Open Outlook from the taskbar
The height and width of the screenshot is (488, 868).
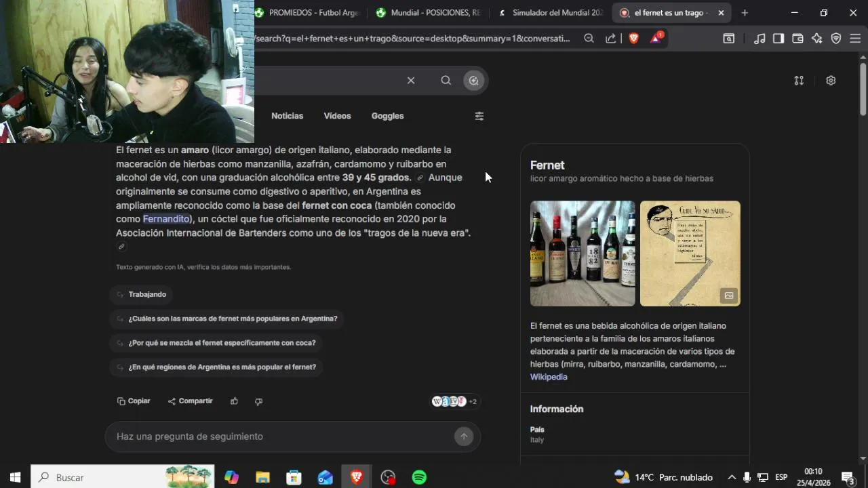[325, 477]
